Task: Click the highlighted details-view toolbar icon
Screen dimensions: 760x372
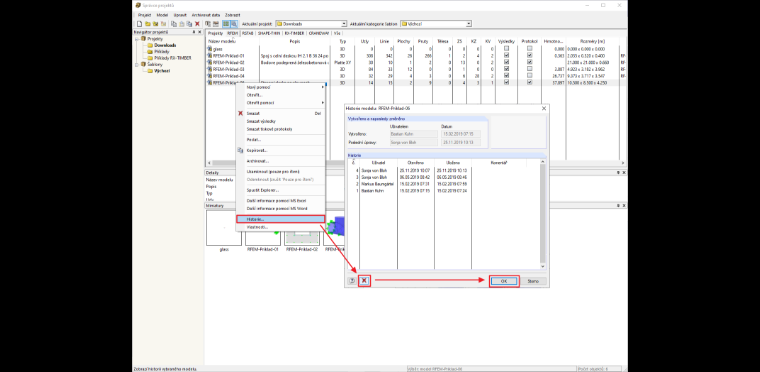Action: (226, 24)
